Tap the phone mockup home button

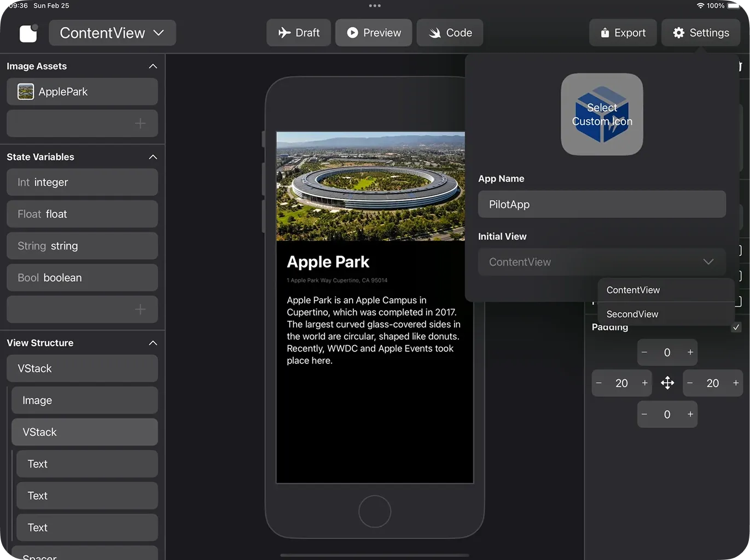pos(375,511)
